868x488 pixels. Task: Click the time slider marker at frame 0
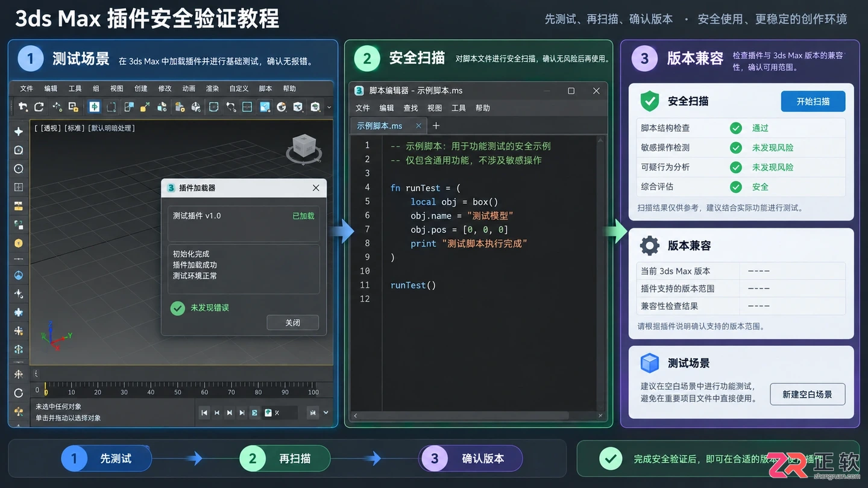45,389
